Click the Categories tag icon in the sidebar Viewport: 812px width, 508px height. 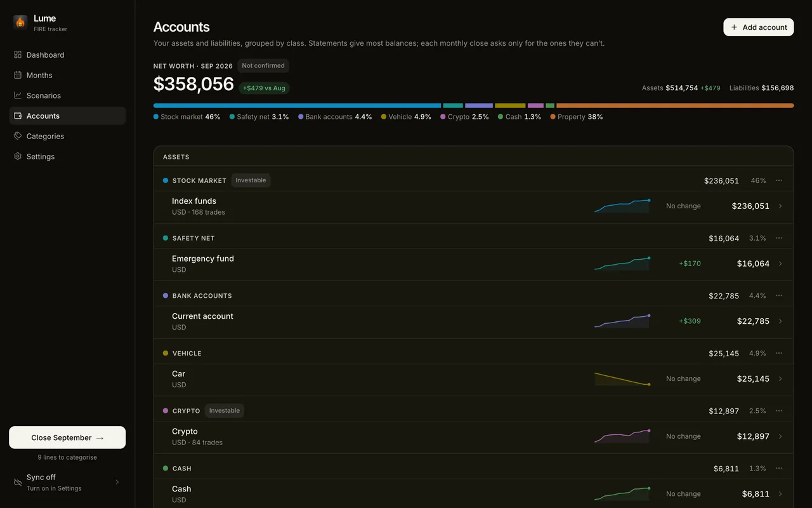pos(18,136)
